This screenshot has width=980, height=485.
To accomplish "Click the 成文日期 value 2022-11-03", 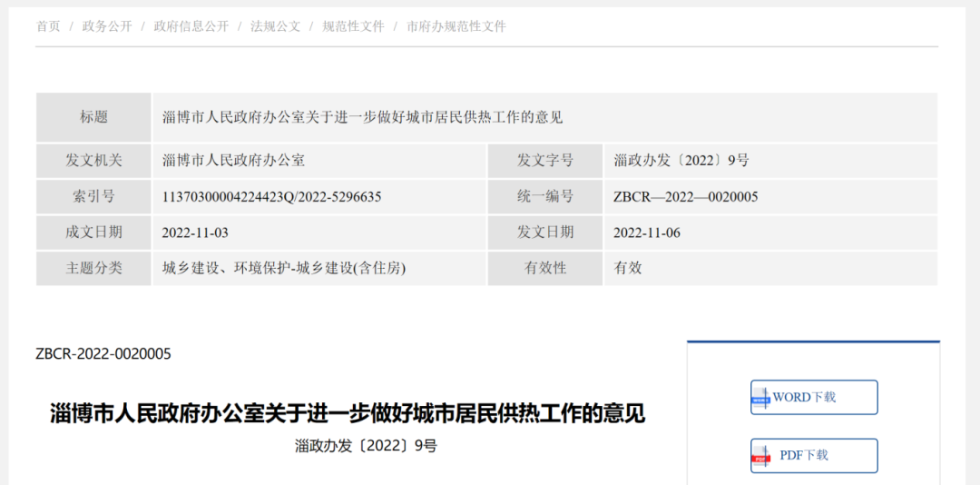I will [x=195, y=233].
